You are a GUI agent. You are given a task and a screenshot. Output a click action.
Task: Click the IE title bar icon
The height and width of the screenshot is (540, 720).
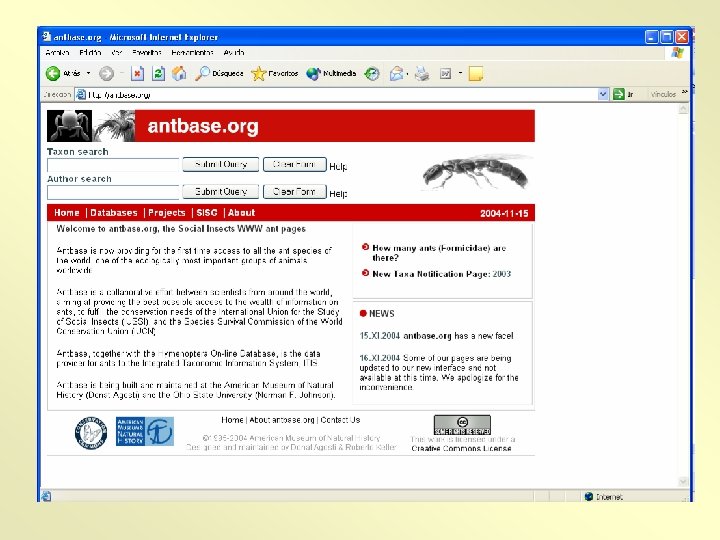tap(46, 37)
